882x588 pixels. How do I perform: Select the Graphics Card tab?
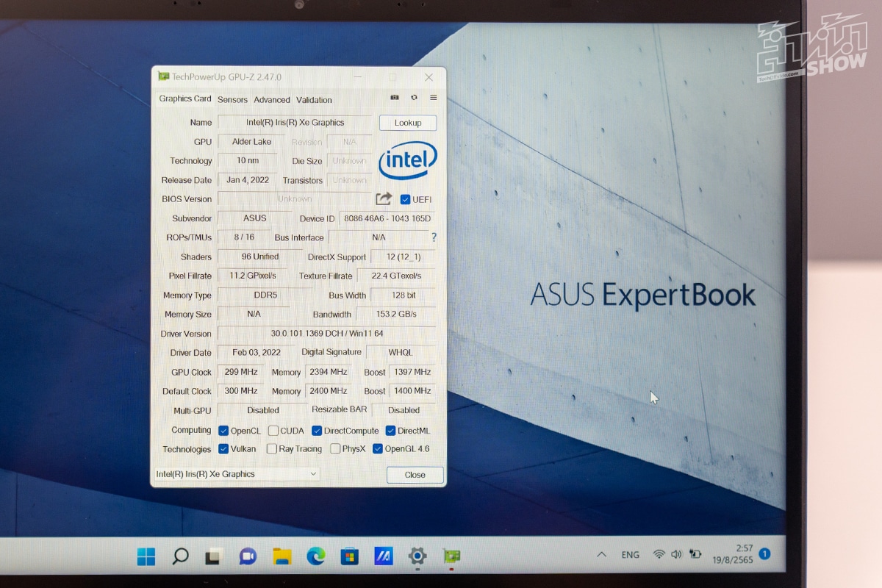coord(185,98)
